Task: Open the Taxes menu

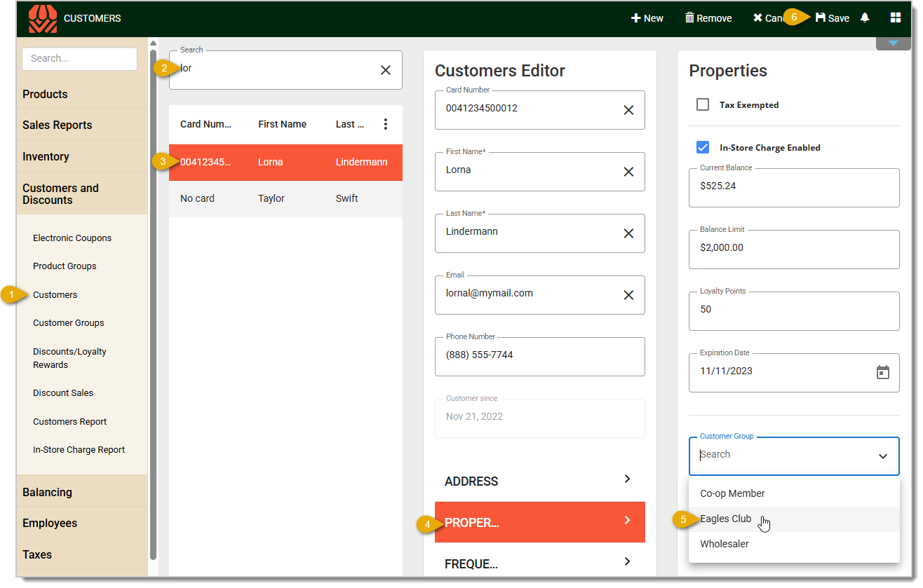Action: tap(81, 554)
